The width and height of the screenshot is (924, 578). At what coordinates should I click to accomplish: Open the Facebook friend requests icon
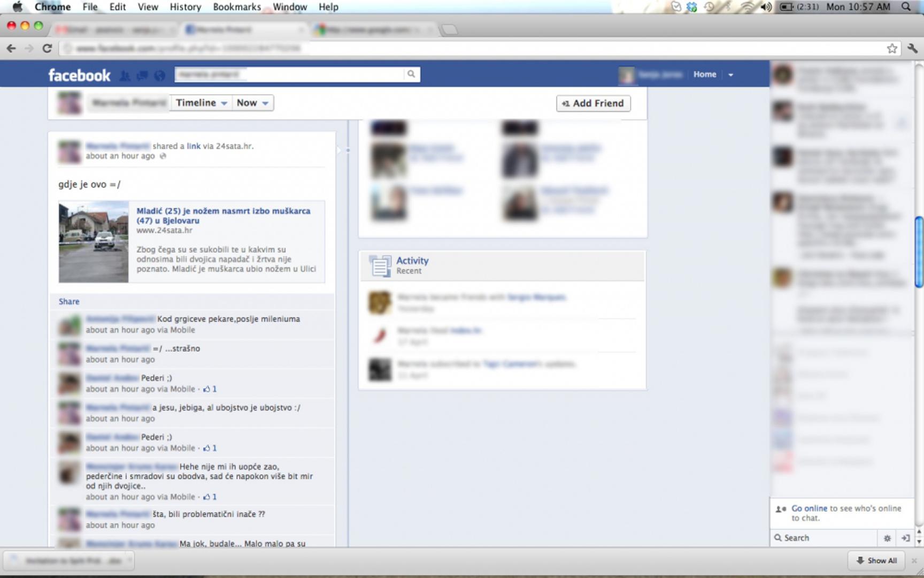[x=125, y=75]
